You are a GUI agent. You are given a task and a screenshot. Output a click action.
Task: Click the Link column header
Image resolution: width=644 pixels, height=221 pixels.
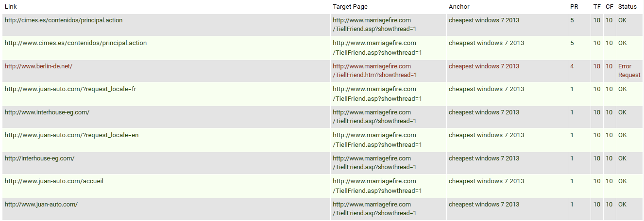tap(11, 7)
